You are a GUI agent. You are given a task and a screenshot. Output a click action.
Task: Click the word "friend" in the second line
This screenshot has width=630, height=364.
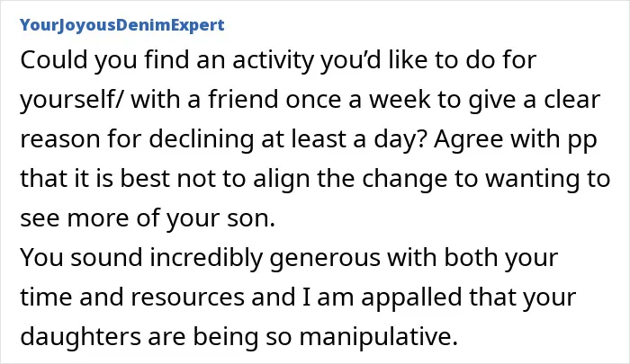[243, 100]
